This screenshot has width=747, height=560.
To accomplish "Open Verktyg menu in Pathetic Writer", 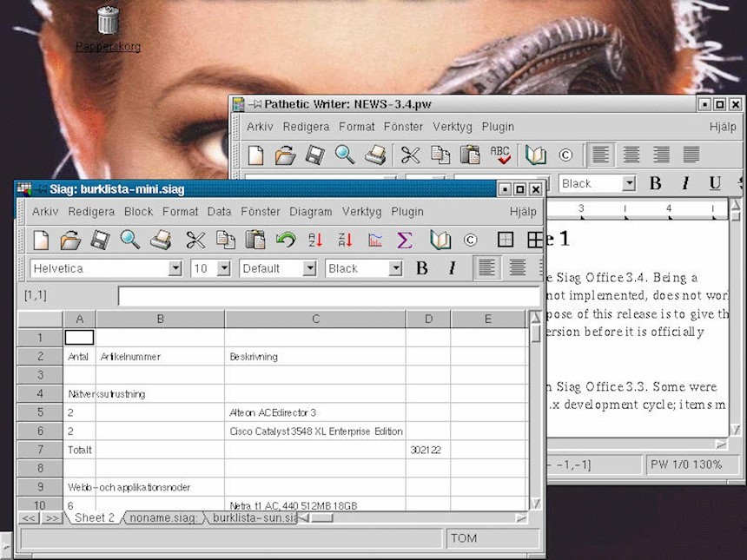I will [x=452, y=127].
